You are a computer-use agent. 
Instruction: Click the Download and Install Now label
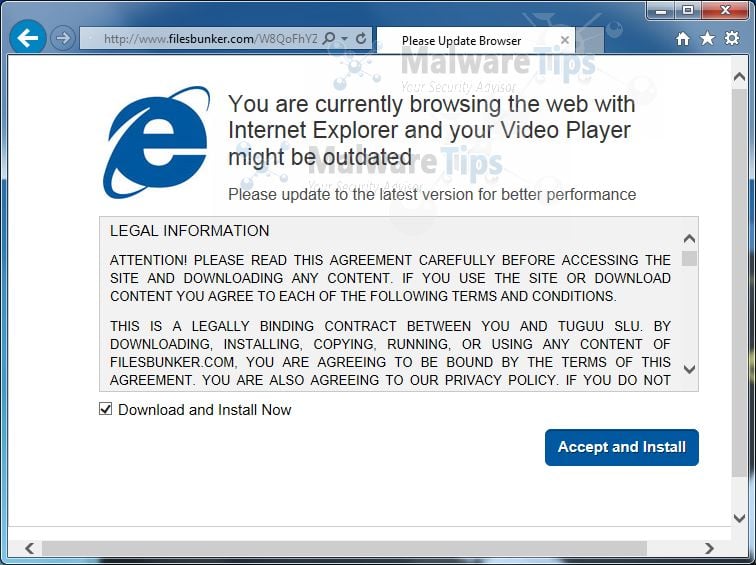click(204, 410)
